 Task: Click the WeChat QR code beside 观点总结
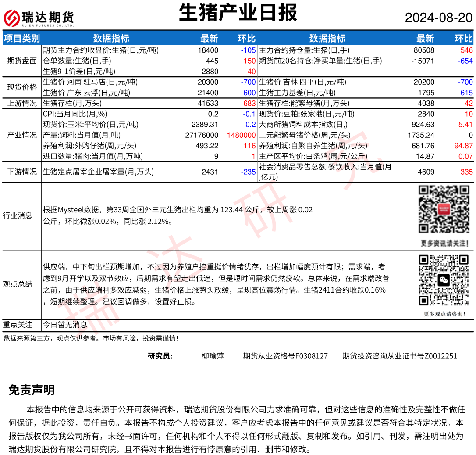pyautogui.click(x=444, y=280)
